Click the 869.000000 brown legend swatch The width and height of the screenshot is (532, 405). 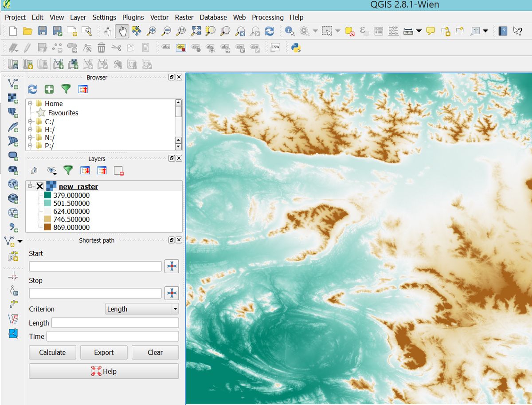pos(48,228)
